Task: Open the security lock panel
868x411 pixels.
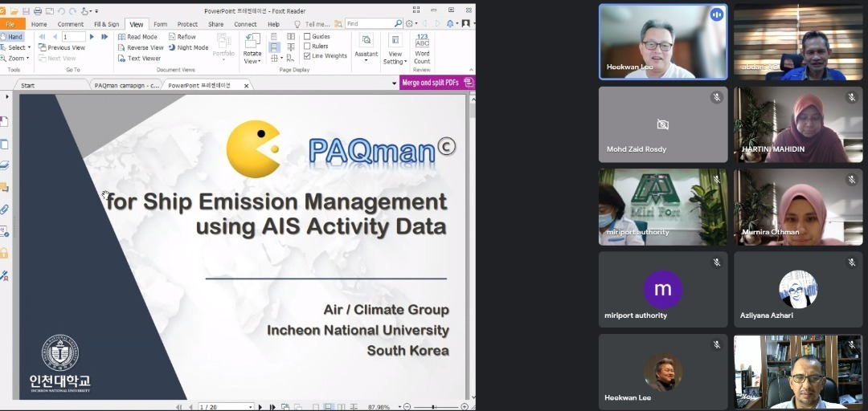Action: click(4, 253)
